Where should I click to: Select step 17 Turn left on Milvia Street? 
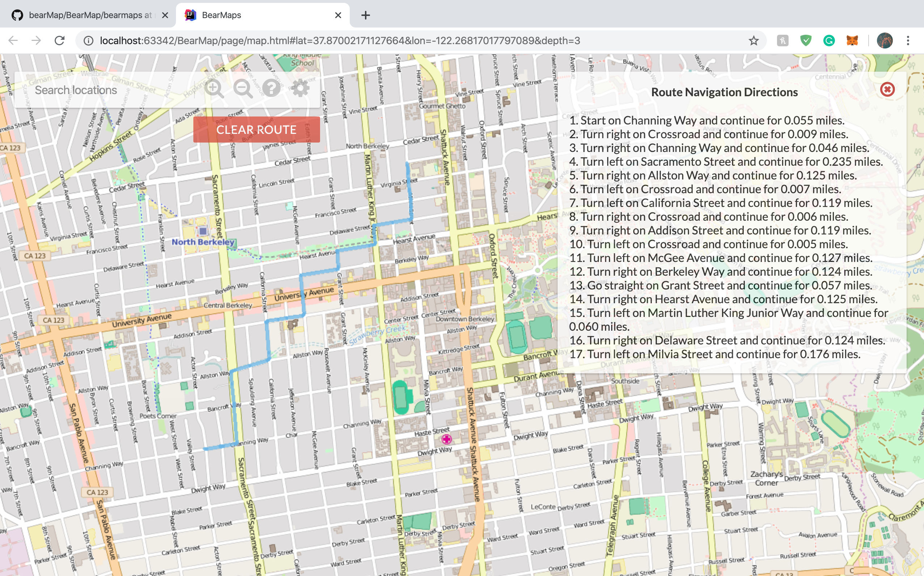tap(715, 354)
